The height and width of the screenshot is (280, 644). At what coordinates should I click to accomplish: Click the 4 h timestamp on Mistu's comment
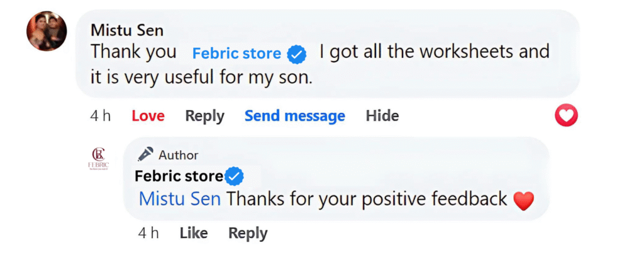pyautogui.click(x=101, y=116)
